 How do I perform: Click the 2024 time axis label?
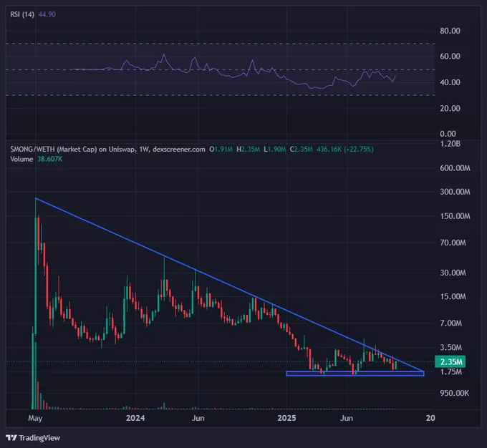[x=135, y=418]
